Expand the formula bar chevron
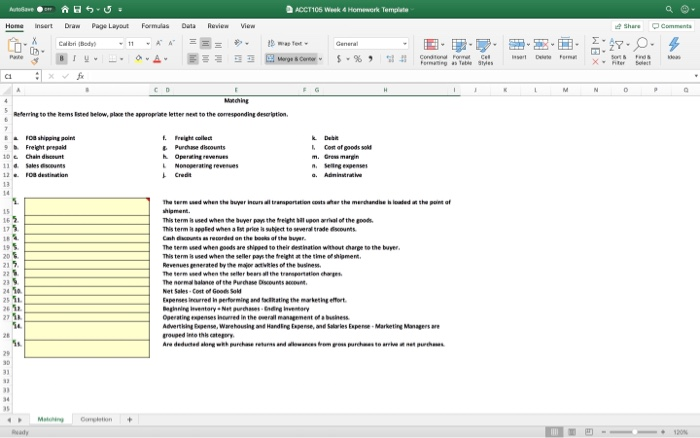700x438 pixels. (x=696, y=76)
